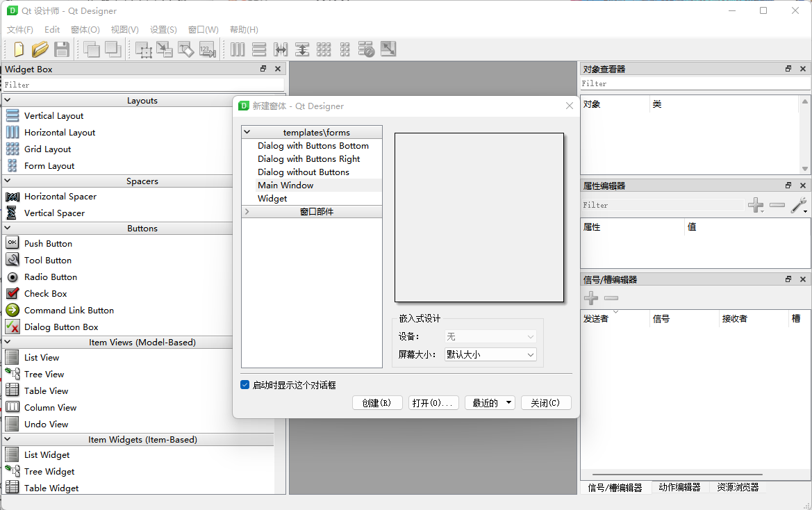This screenshot has height=510, width=812.
Task: Collapse the Item Widgets (Item-Based) category
Action: tap(8, 439)
